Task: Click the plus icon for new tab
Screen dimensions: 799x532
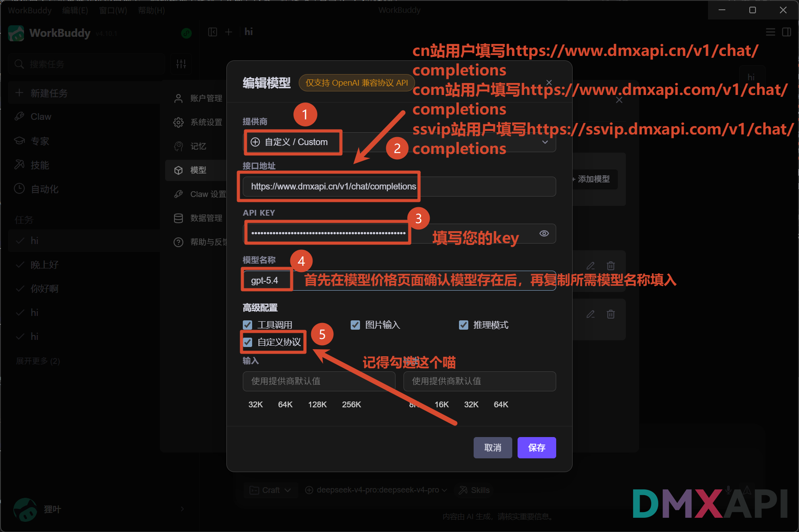Action: point(229,32)
